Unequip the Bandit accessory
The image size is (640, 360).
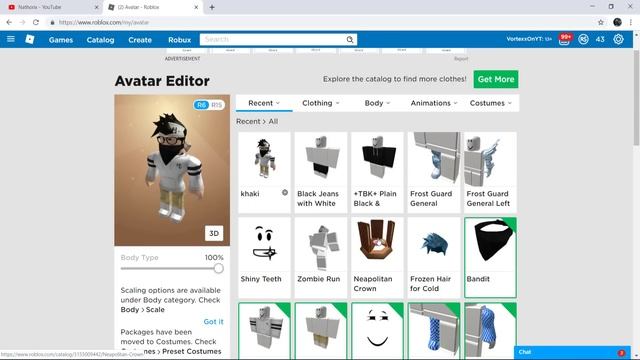[490, 258]
